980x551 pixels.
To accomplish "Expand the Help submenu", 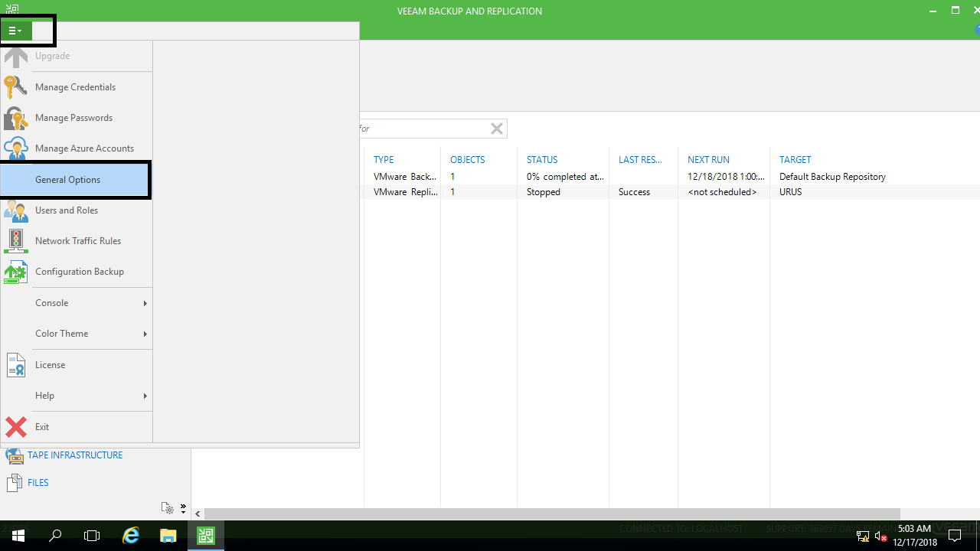I will (x=90, y=396).
